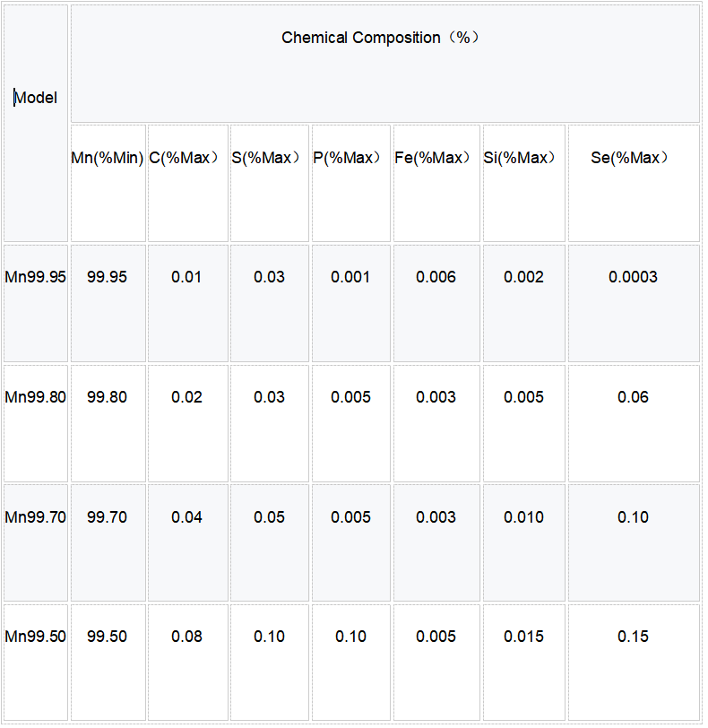708x728 pixels.
Task: Select the Mn99.95 model row label
Action: pos(36,277)
